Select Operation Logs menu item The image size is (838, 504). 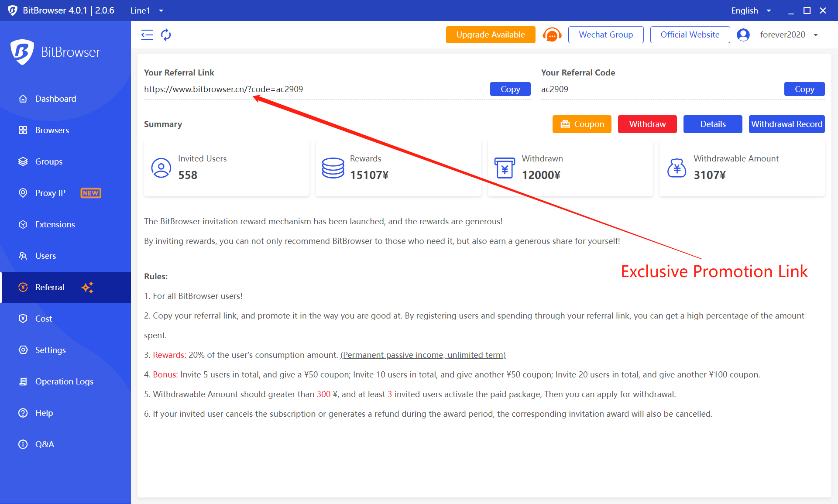point(65,381)
